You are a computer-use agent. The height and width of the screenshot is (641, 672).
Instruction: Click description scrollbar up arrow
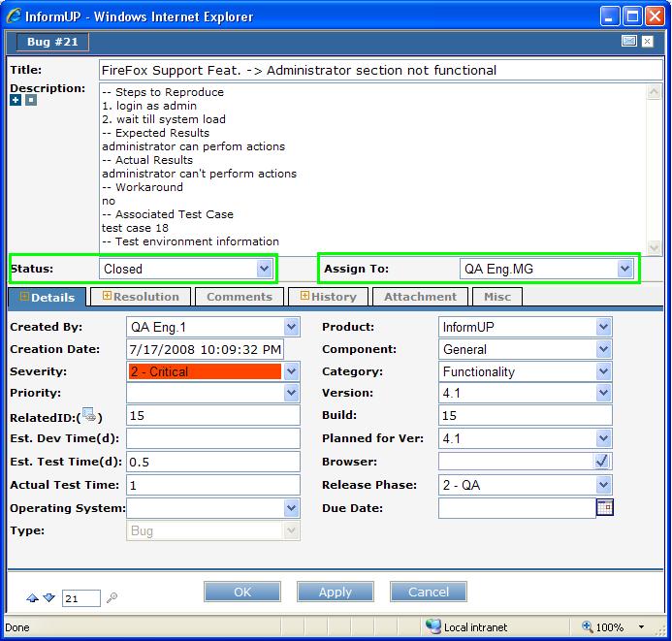pyautogui.click(x=654, y=91)
